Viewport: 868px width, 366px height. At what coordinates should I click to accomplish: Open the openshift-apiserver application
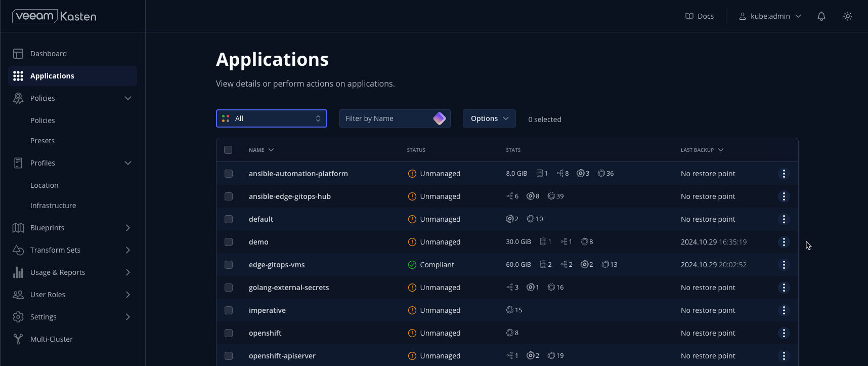pyautogui.click(x=282, y=356)
